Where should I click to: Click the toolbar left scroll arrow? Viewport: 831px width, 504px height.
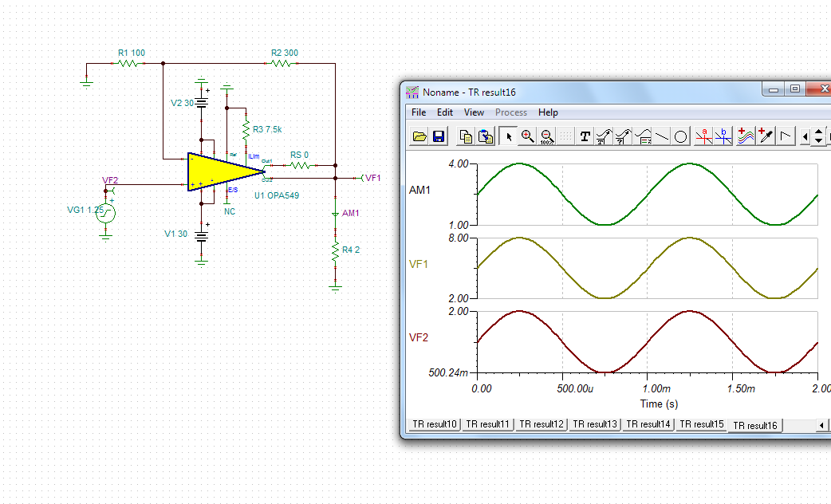805,137
